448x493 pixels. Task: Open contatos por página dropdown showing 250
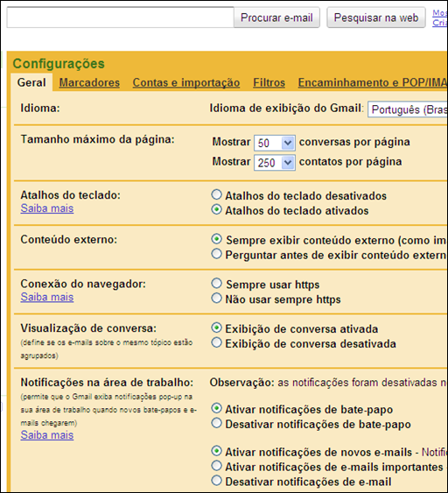(275, 163)
